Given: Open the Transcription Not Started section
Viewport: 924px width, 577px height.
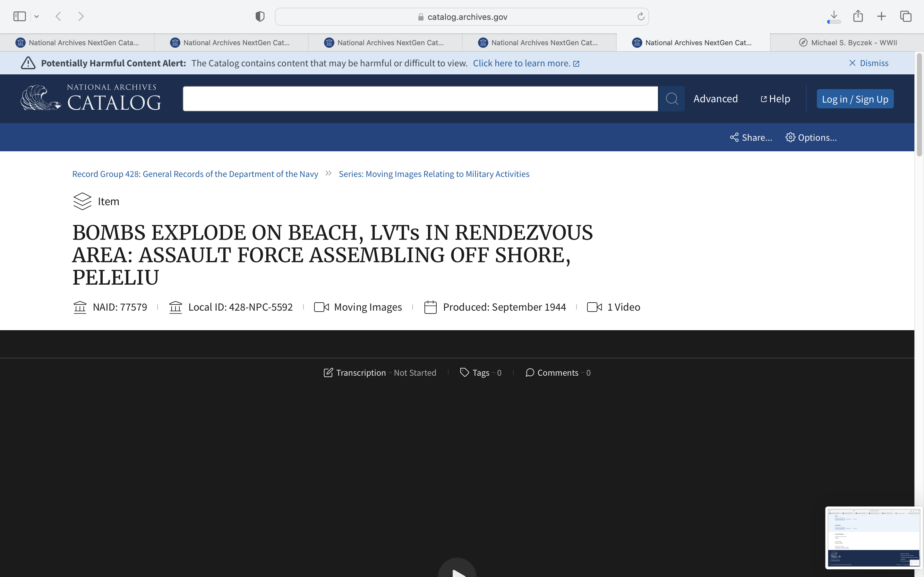Looking at the screenshot, I should [380, 372].
